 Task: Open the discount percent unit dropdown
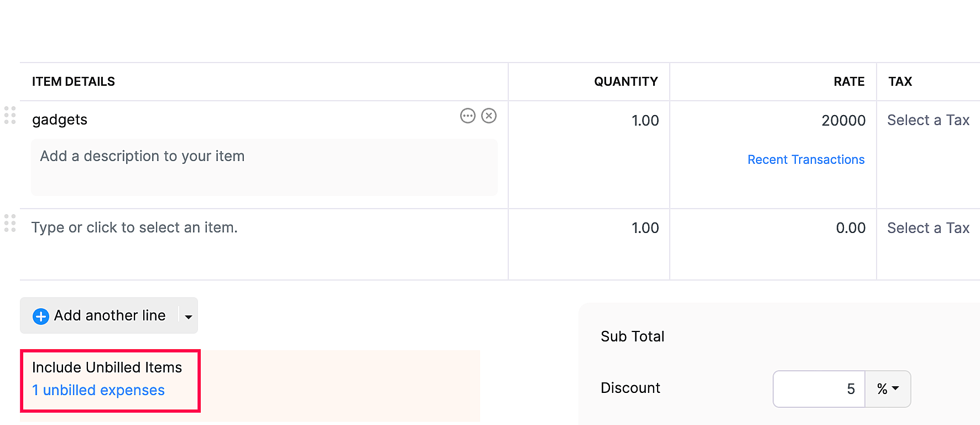pos(887,388)
